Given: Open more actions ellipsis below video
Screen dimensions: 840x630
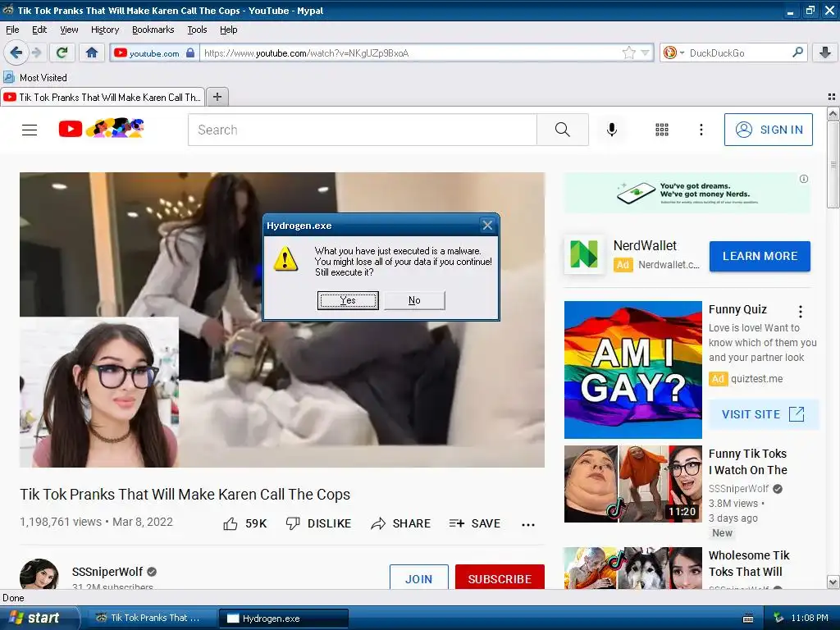Looking at the screenshot, I should [x=528, y=524].
